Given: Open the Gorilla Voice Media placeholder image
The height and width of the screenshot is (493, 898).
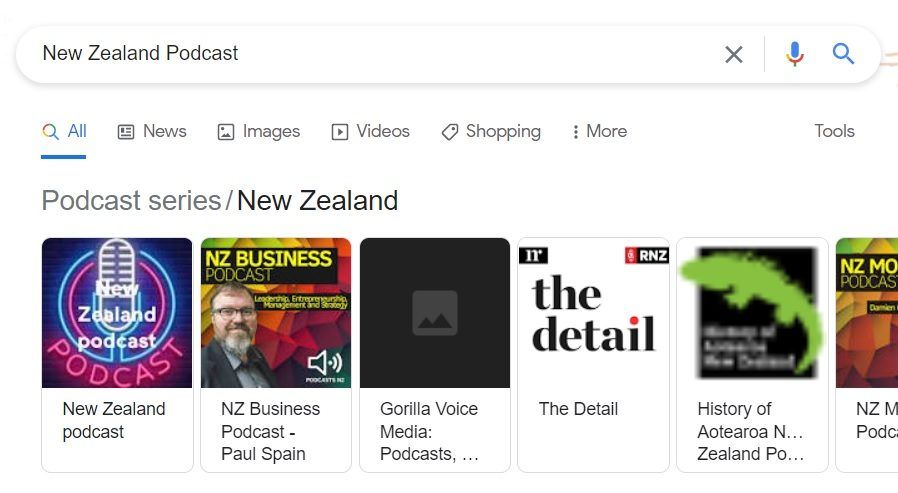Looking at the screenshot, I should [x=435, y=313].
